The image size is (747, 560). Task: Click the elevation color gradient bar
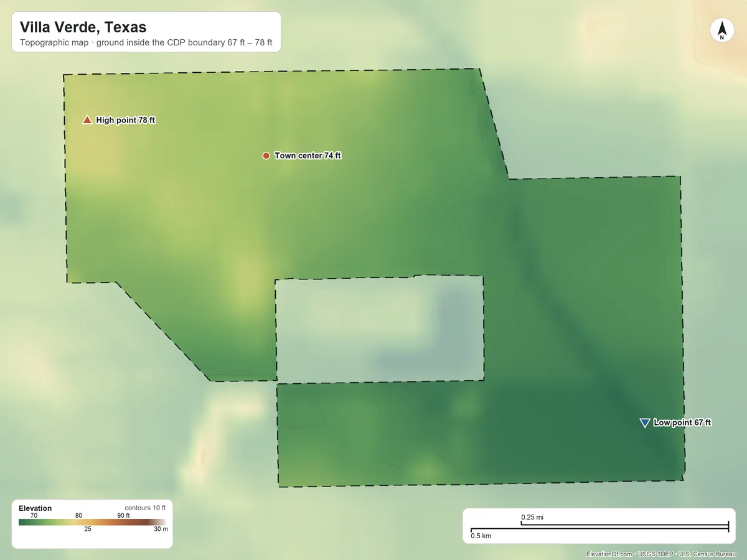[x=92, y=522]
